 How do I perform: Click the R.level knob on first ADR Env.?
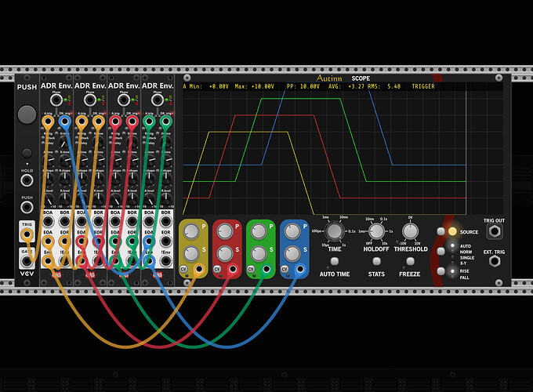(x=64, y=199)
